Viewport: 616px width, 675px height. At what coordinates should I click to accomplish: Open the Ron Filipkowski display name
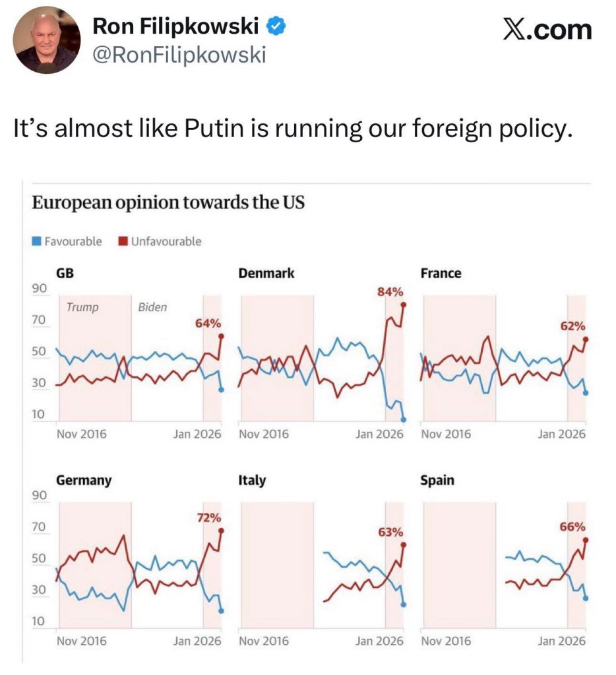[177, 27]
